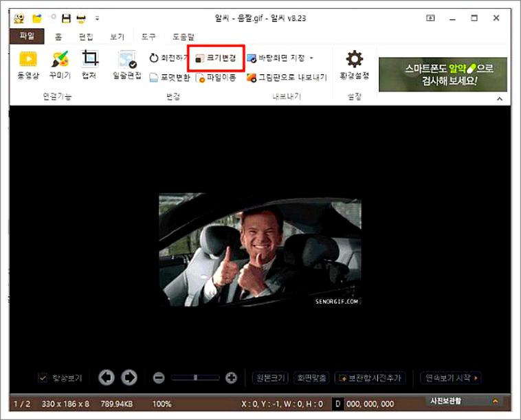Click the X : 0, Y : -1 coordinates text

(282, 404)
